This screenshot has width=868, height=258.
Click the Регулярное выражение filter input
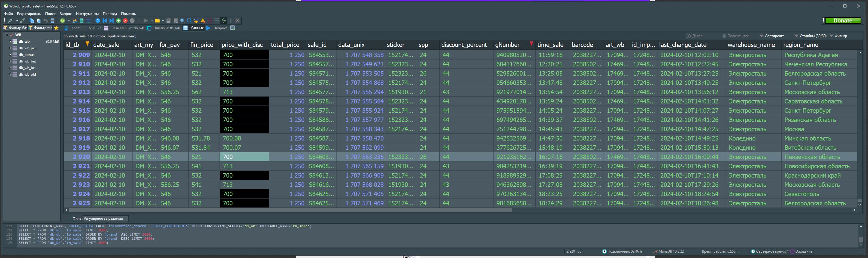click(106, 219)
